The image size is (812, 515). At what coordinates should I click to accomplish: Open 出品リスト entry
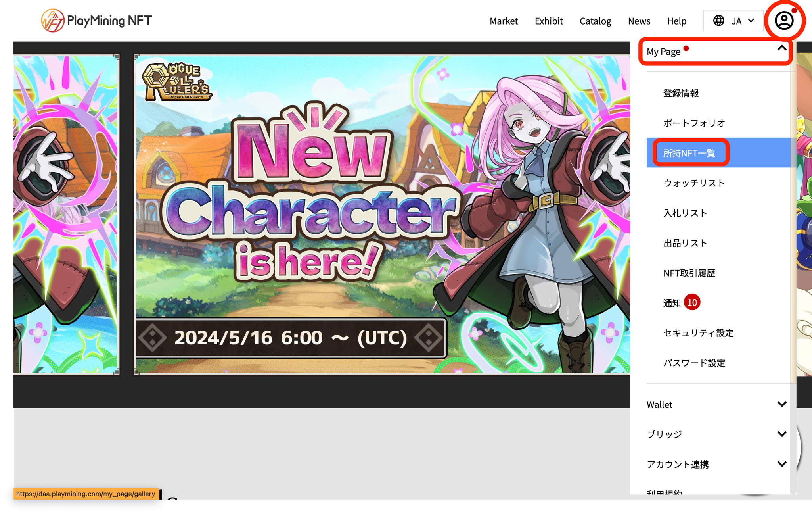(685, 243)
